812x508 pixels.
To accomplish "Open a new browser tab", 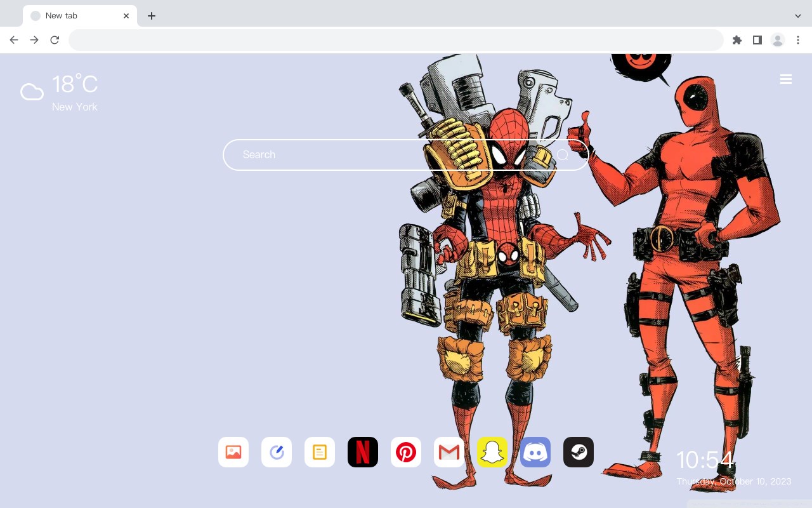I will pos(152,16).
